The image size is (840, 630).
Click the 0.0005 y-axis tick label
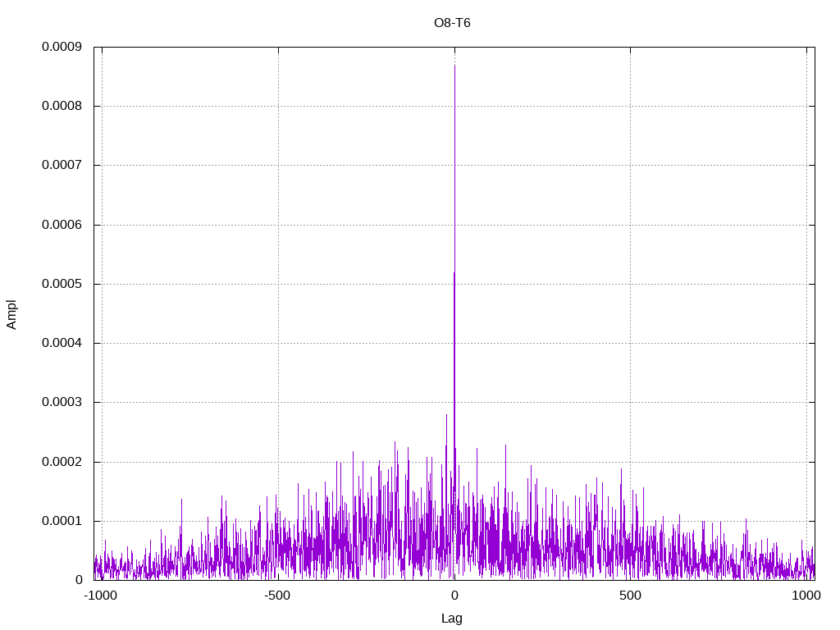pos(62,284)
